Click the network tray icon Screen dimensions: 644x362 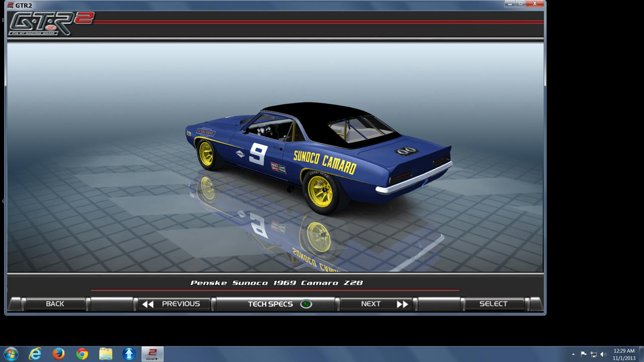594,354
